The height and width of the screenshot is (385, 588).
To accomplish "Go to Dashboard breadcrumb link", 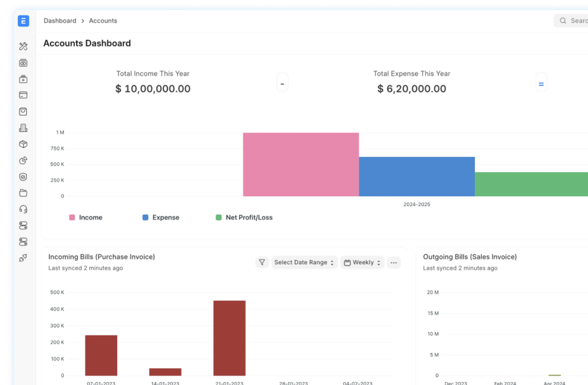I will pos(60,21).
